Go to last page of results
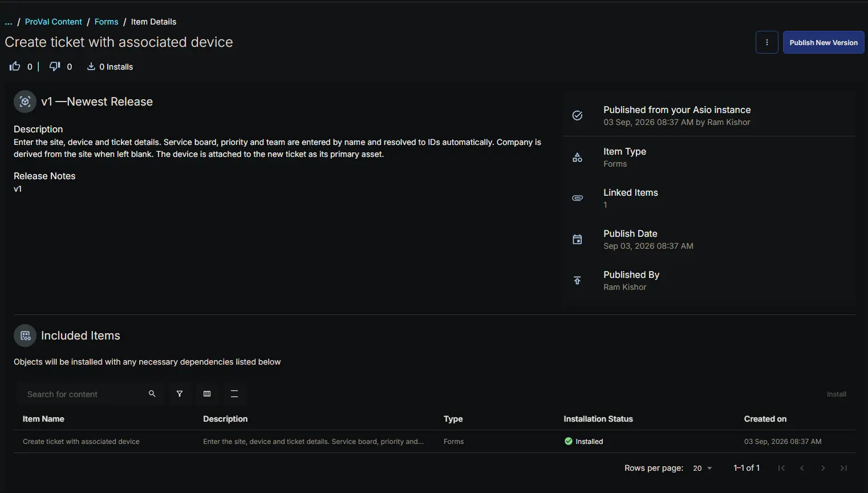Viewport: 868px width, 493px height. tap(843, 468)
